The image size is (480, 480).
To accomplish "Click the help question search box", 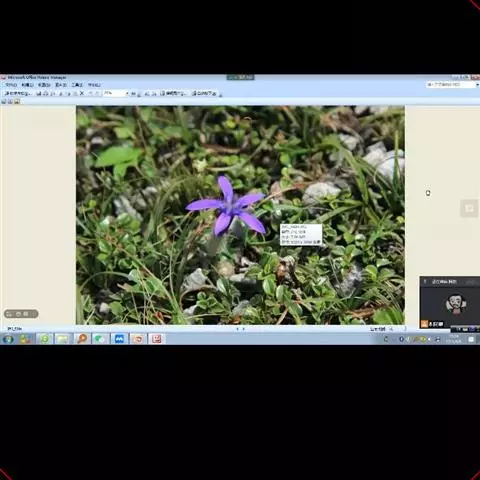I will coord(451,85).
